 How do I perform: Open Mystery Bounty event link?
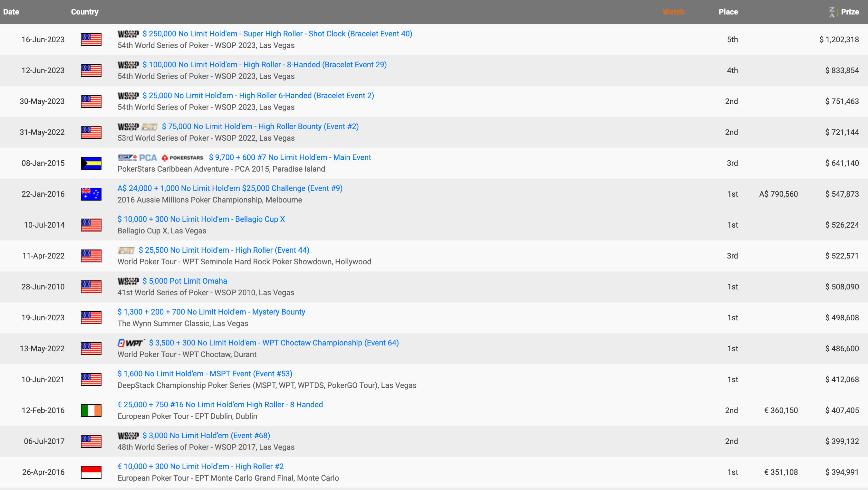(211, 312)
